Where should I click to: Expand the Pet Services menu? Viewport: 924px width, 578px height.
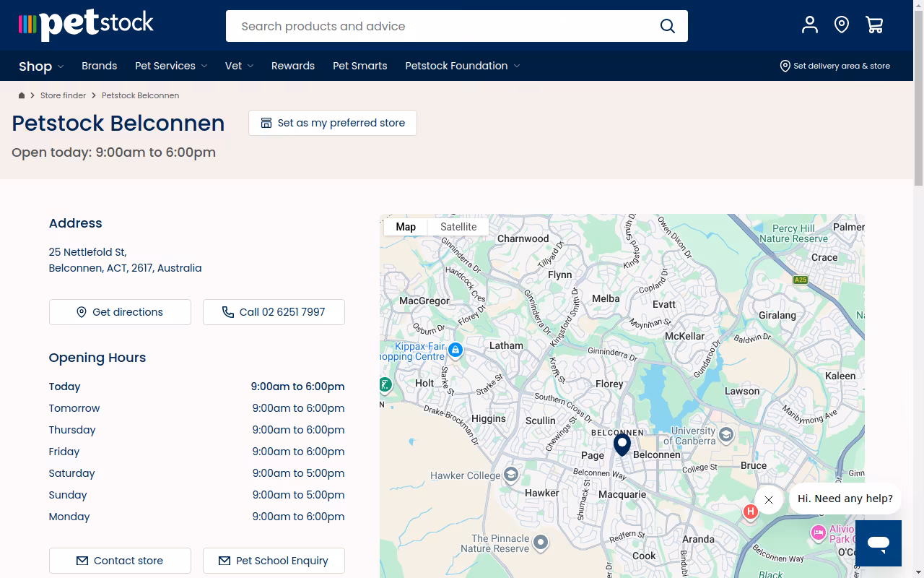click(171, 66)
